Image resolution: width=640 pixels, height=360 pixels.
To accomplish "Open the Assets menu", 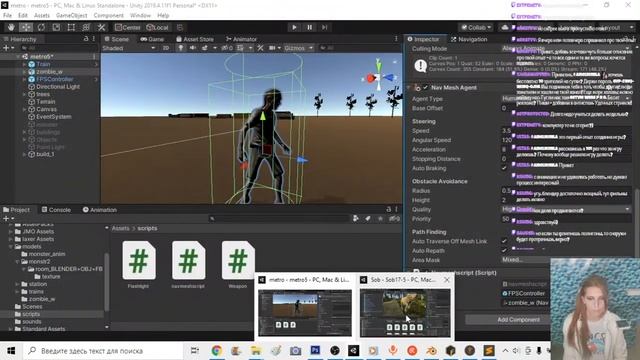I will (x=42, y=16).
